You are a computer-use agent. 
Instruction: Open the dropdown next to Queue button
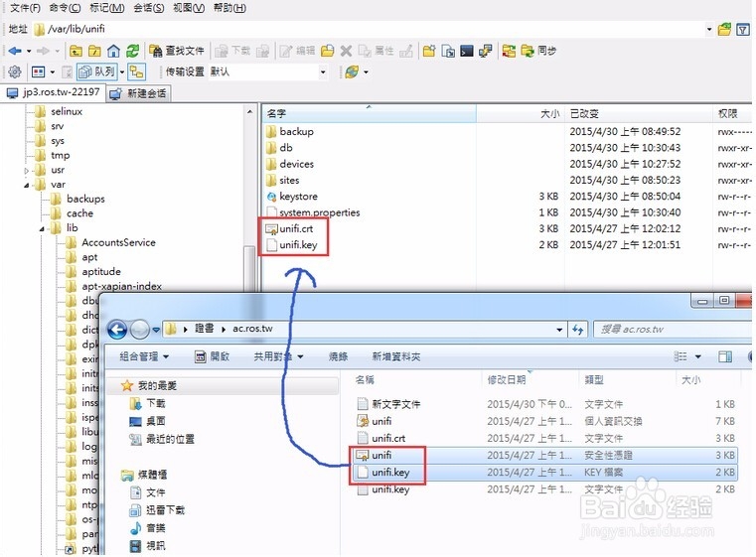pyautogui.click(x=122, y=72)
